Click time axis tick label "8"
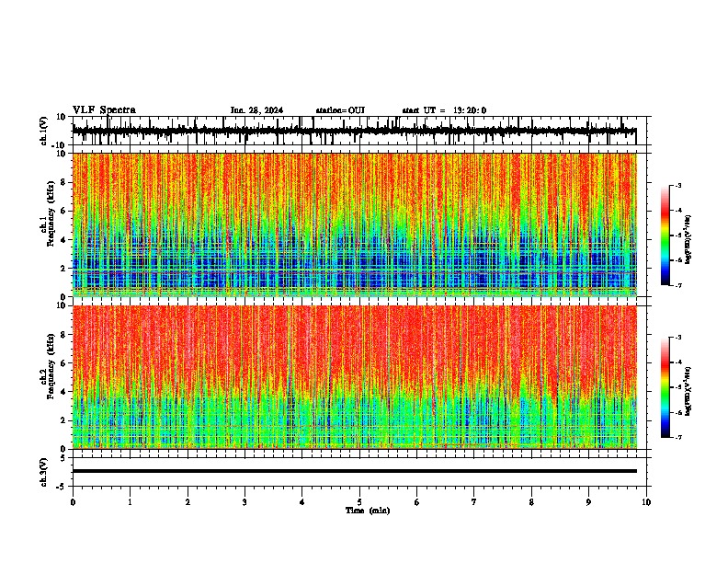 click(x=531, y=502)
